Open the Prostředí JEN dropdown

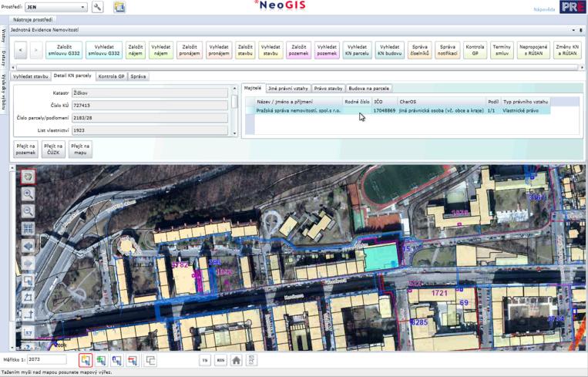pos(56,7)
